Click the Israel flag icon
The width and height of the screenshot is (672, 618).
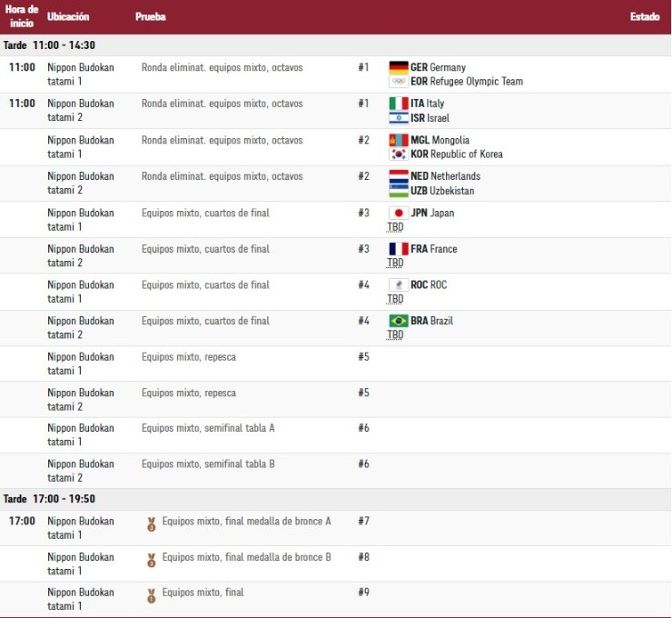point(398,118)
